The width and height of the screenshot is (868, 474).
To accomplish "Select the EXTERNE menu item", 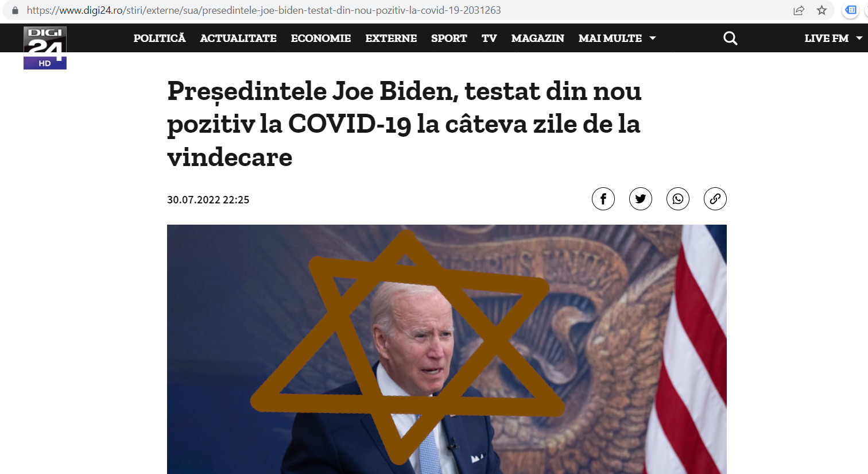I will pos(391,38).
